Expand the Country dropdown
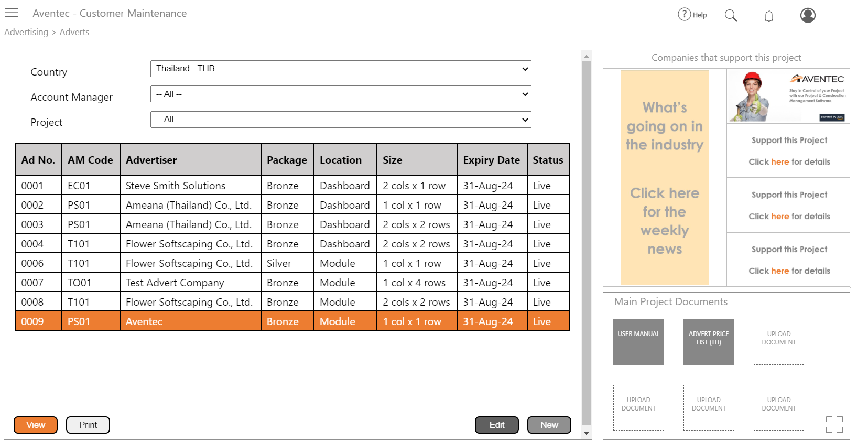Viewport: 868px width, 442px height. tap(341, 69)
